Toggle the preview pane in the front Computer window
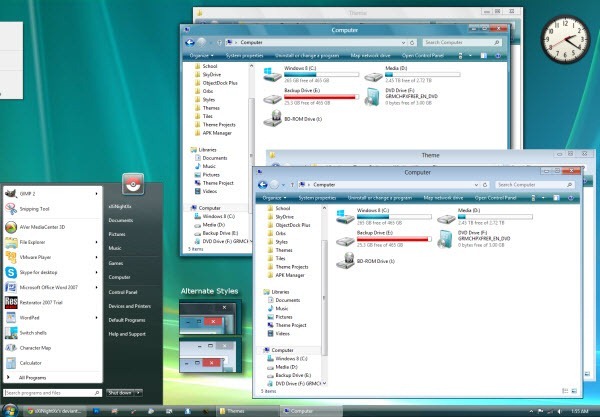The image size is (600, 417). click(556, 198)
